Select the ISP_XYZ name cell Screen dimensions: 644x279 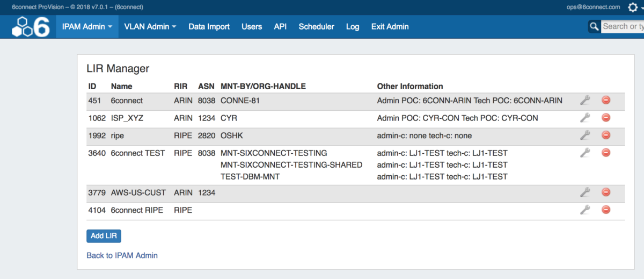[128, 118]
